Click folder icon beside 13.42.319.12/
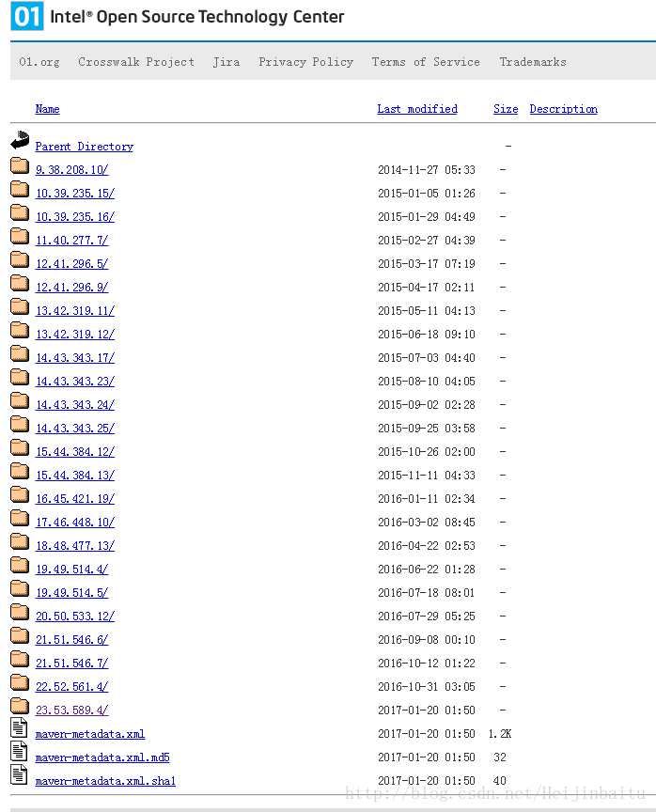The height and width of the screenshot is (812, 656). (20, 330)
